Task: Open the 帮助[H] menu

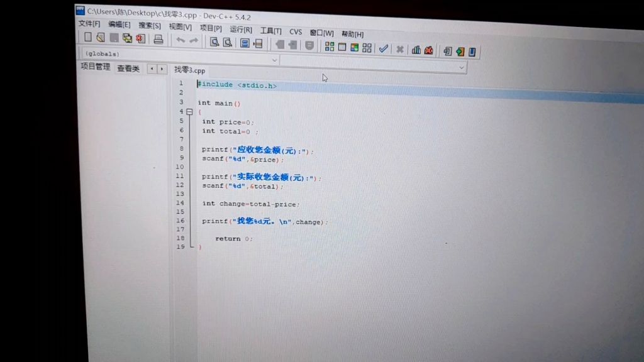Action: pos(352,34)
